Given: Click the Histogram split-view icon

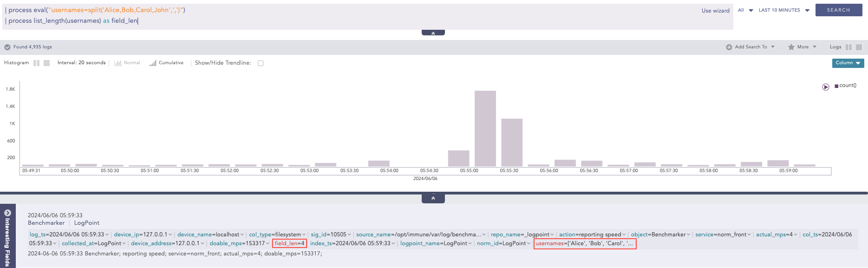Looking at the screenshot, I should (x=36, y=63).
